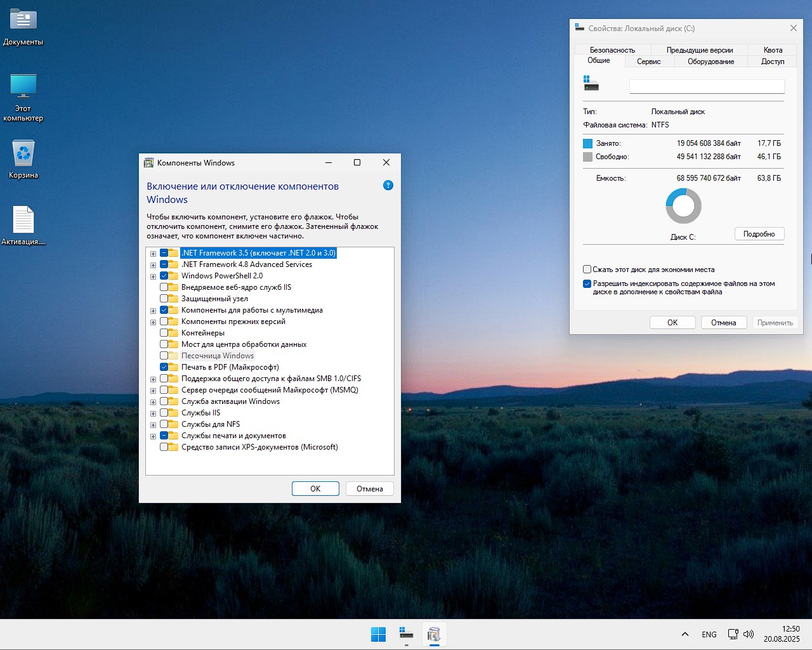Open the Windows Start button
This screenshot has height=650, width=812.
coord(378,634)
